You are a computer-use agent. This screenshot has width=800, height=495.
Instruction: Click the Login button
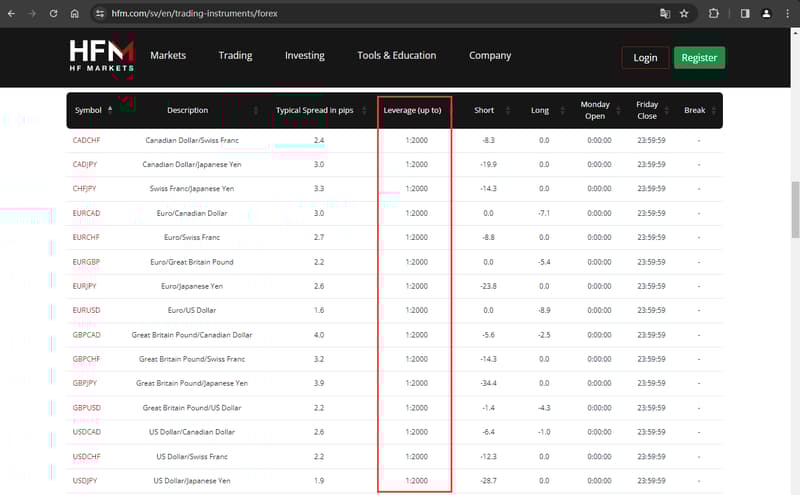(x=645, y=58)
